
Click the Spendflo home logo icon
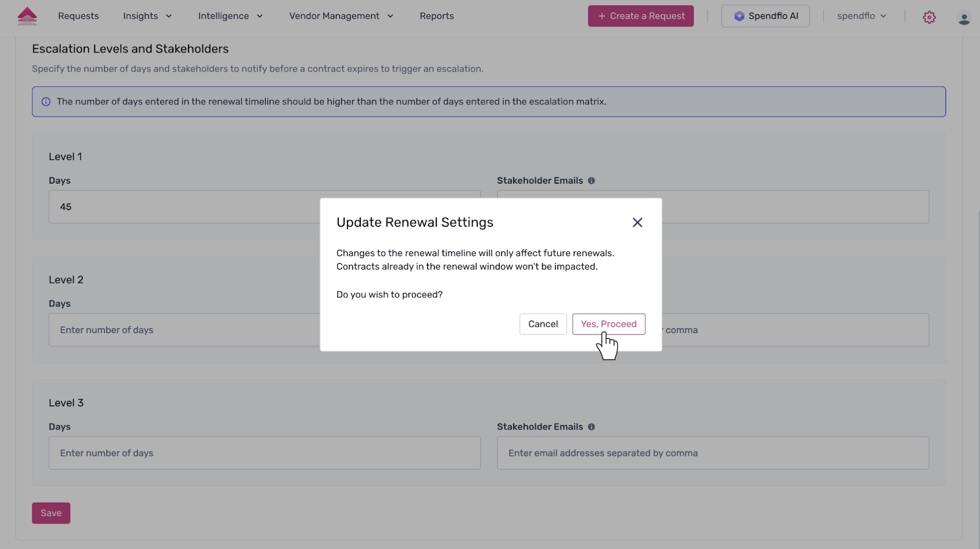pos(27,16)
